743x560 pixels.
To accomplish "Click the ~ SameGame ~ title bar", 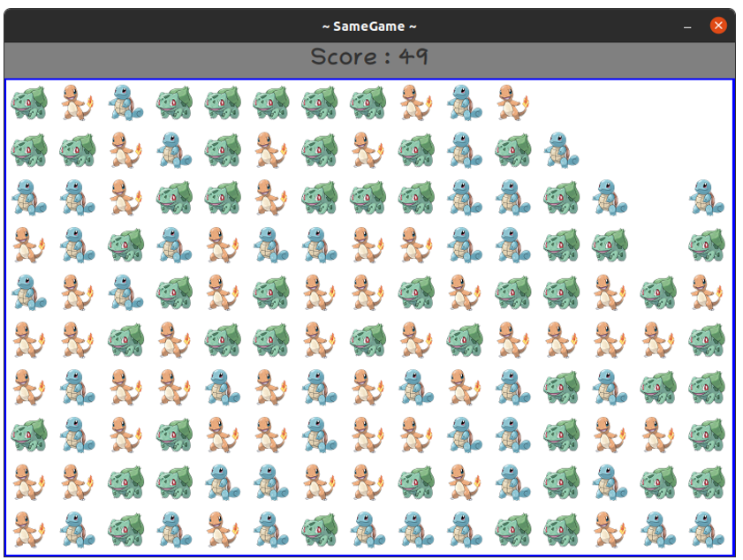I will (369, 26).
